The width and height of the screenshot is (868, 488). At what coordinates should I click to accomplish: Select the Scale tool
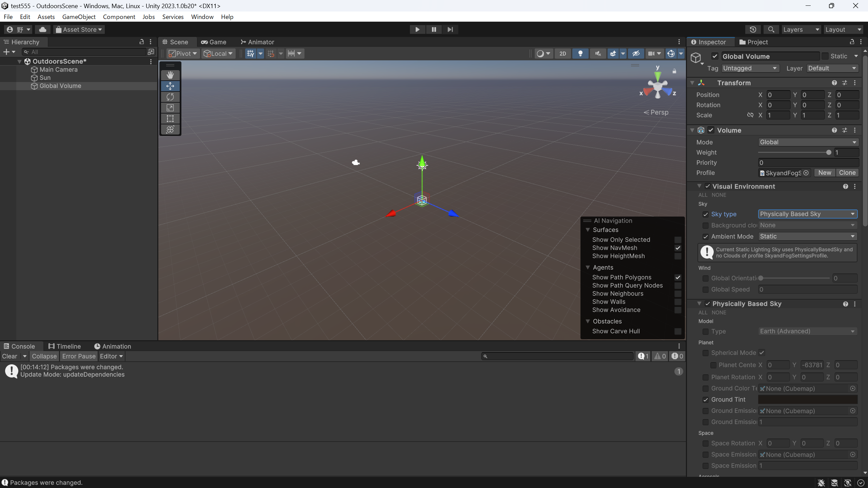tap(170, 107)
